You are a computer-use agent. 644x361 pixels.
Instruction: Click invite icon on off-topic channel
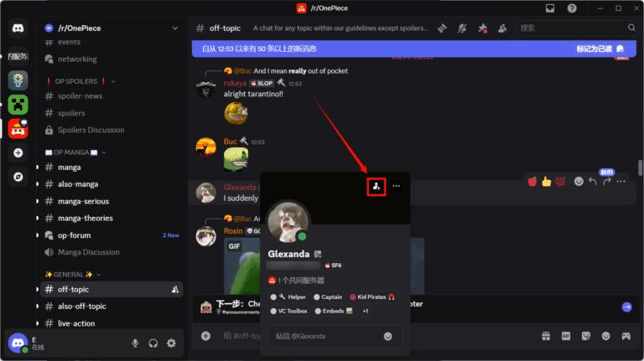click(175, 290)
